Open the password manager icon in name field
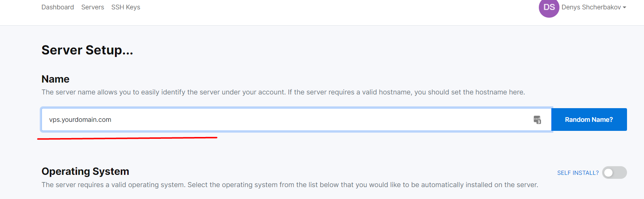 click(x=537, y=120)
